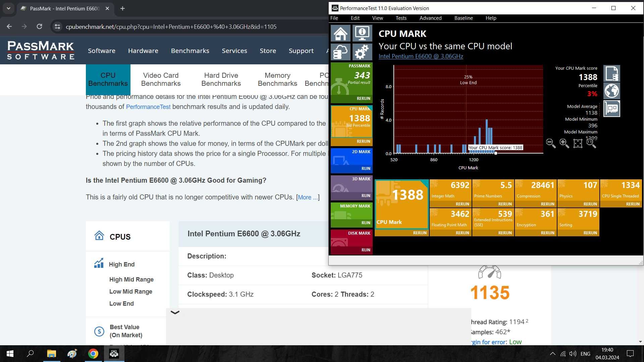Image resolution: width=644 pixels, height=362 pixels.
Task: Zoom out the CPU Mark chart
Action: point(551,143)
